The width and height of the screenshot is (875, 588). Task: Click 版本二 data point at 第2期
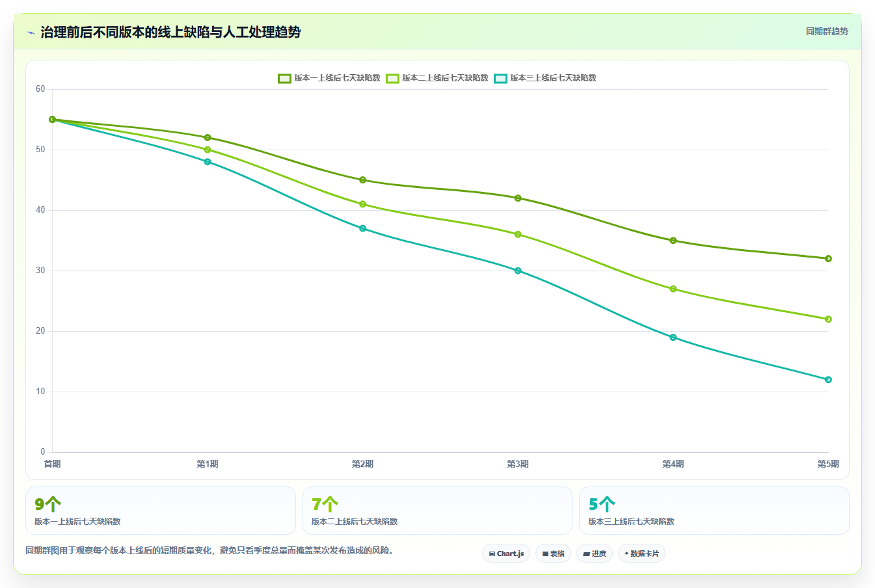click(363, 204)
